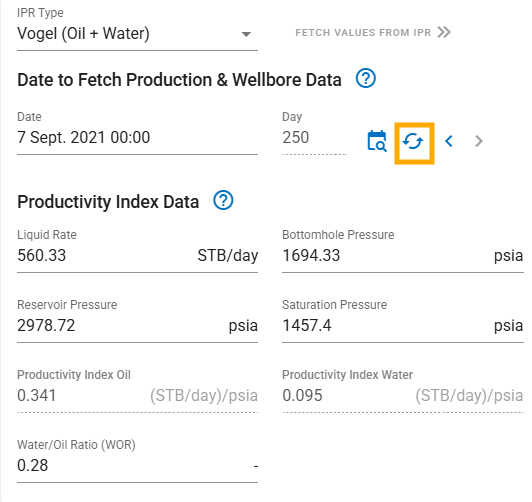532x502 pixels.
Task: Go to previous day with left chevron
Action: point(449,141)
